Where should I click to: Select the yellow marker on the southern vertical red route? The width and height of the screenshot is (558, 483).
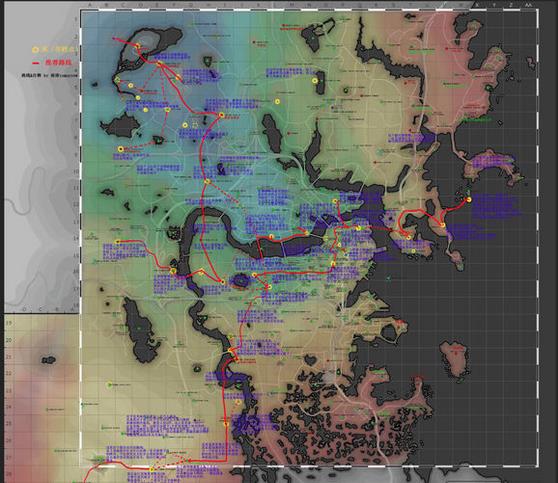click(x=226, y=424)
